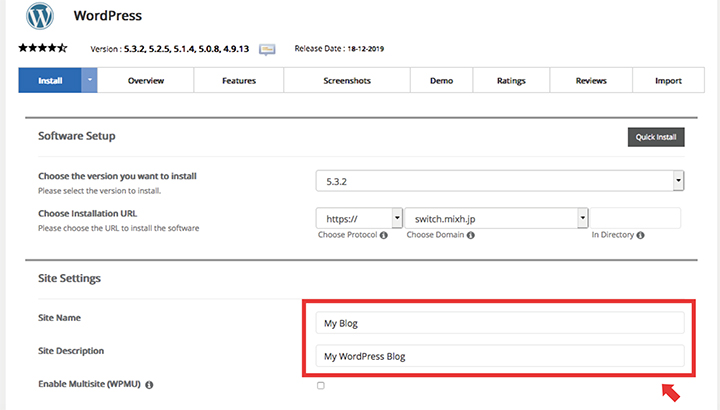Click info icon next to In Directory
Image resolution: width=720 pixels, height=410 pixels.
click(641, 235)
